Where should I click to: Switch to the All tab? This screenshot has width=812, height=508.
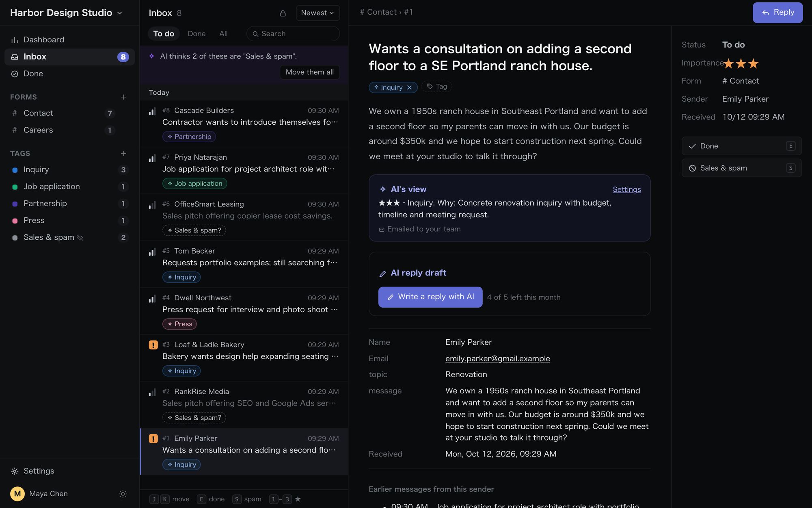(x=223, y=34)
